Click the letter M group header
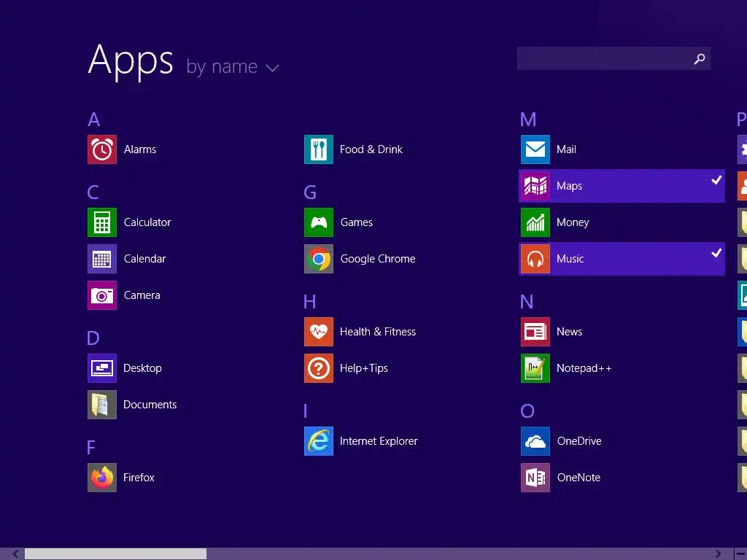The image size is (747, 560). click(x=528, y=120)
